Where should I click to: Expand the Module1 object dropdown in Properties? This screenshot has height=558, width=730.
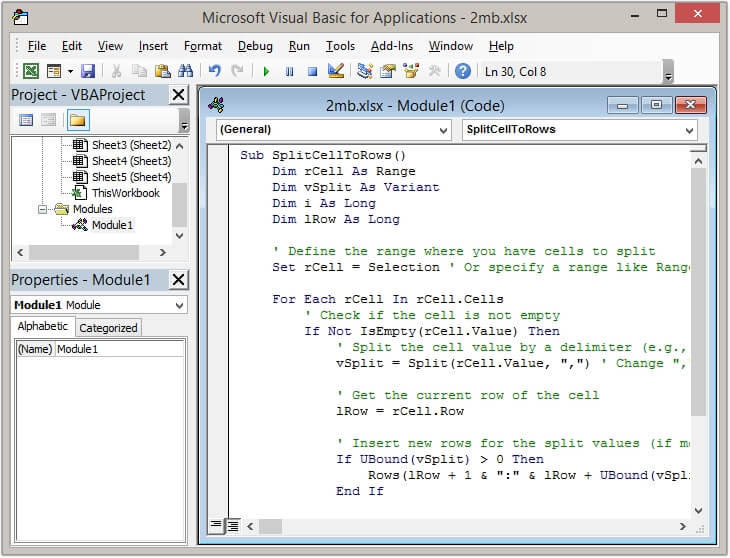click(179, 305)
